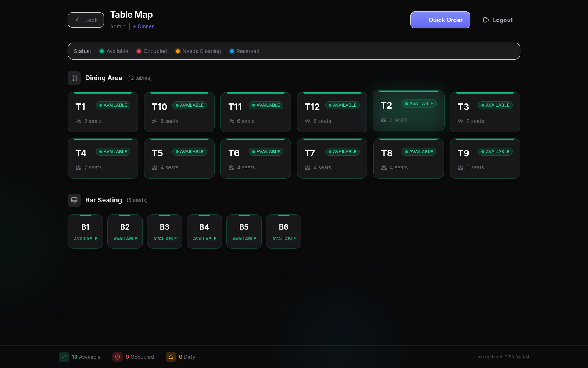Select table T10 card
Image resolution: width=588 pixels, height=368 pixels.
point(179,112)
